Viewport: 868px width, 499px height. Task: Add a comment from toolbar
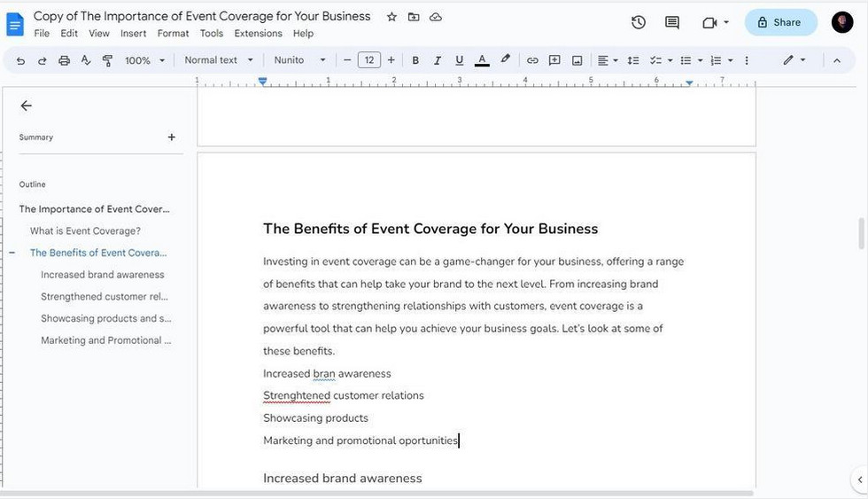[554, 60]
